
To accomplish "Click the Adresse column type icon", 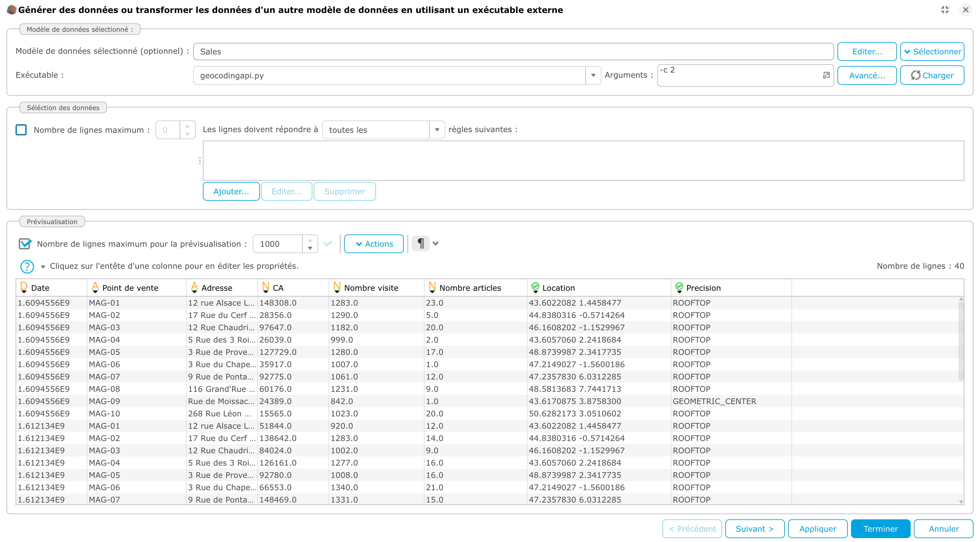I will coord(194,287).
